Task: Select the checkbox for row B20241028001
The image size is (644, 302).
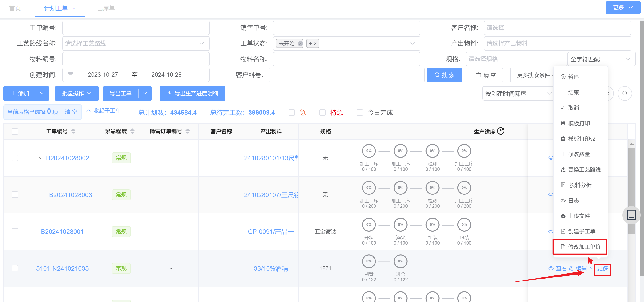Action: 15,231
